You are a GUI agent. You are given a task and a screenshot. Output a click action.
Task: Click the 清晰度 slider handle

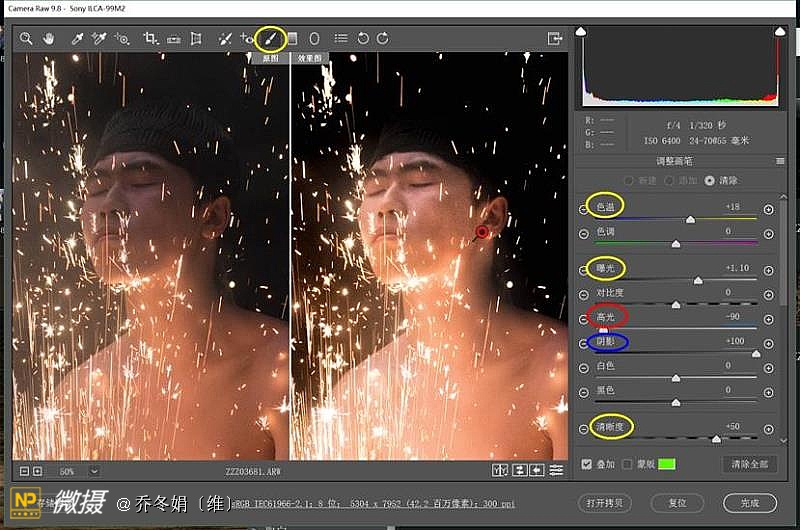[716, 439]
